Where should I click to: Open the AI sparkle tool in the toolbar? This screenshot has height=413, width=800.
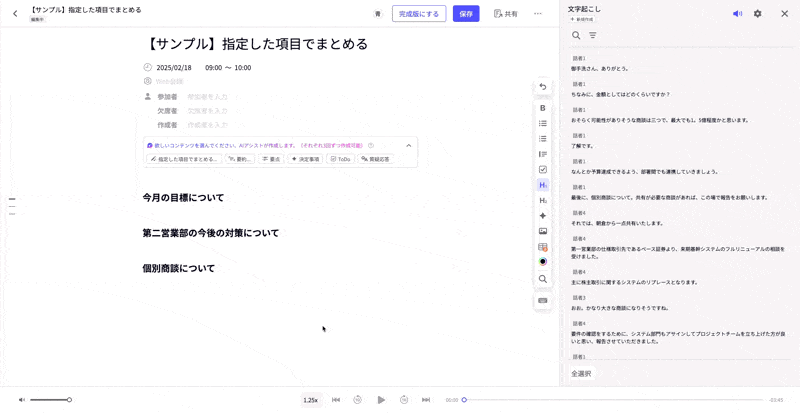pyautogui.click(x=543, y=216)
